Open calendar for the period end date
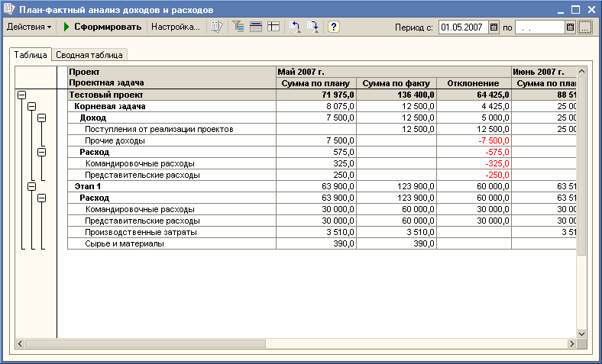This screenshot has height=364, width=602. [x=570, y=27]
